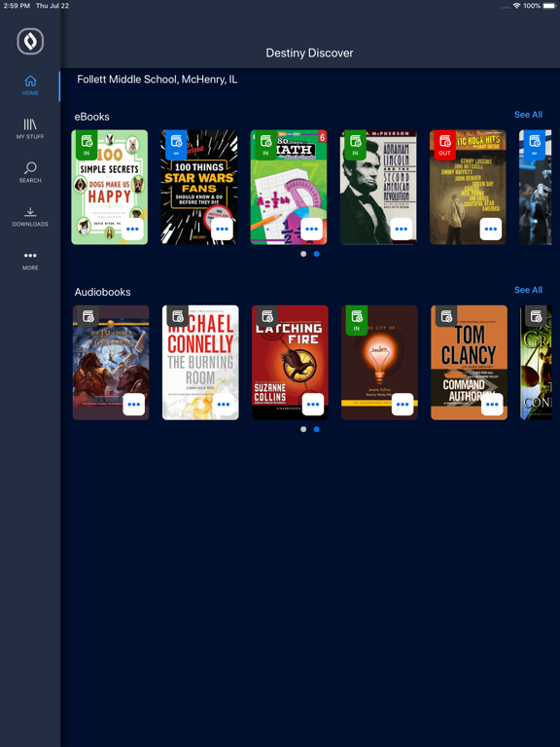Go to the Home tab in sidebar
560x747 pixels.
30,86
